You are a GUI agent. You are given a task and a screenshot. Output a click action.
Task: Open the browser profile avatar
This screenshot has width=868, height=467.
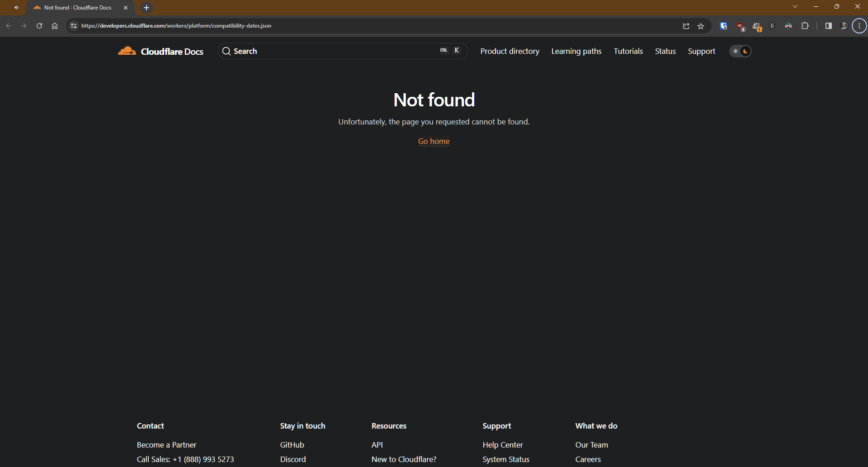844,26
